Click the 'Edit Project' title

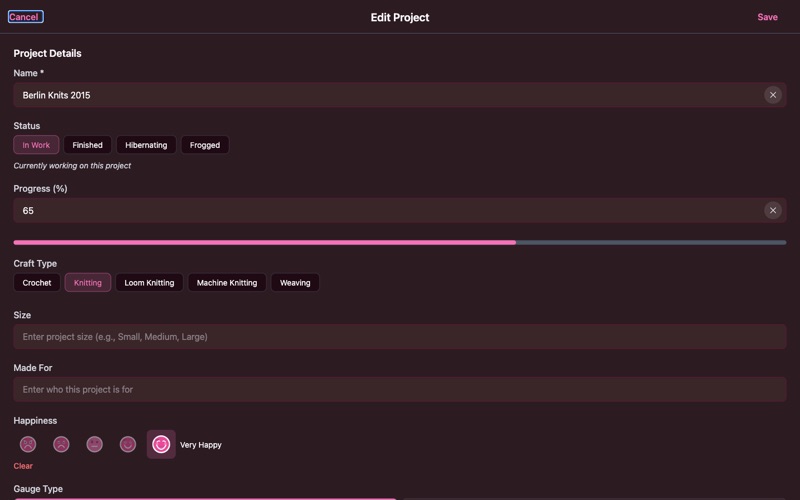coord(399,17)
